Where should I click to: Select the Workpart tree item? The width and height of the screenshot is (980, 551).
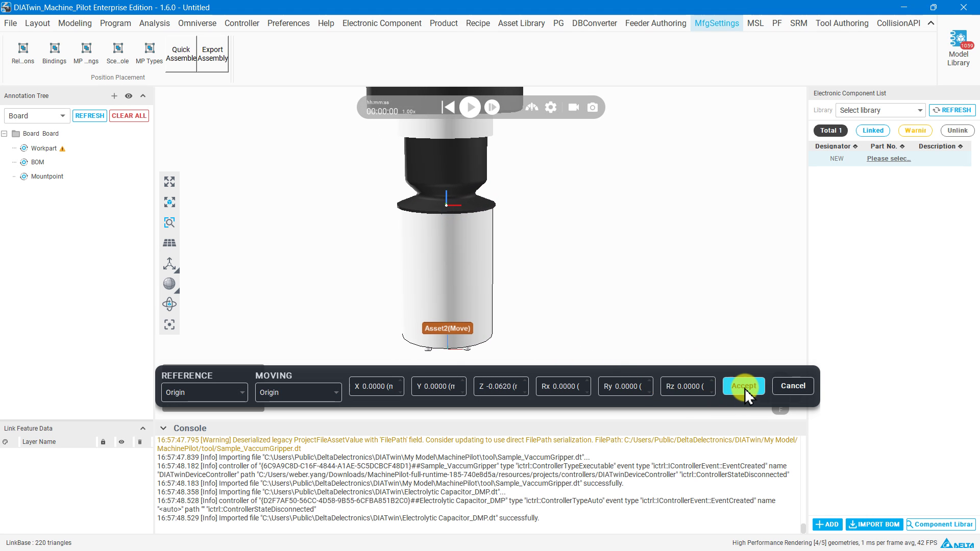coord(43,148)
